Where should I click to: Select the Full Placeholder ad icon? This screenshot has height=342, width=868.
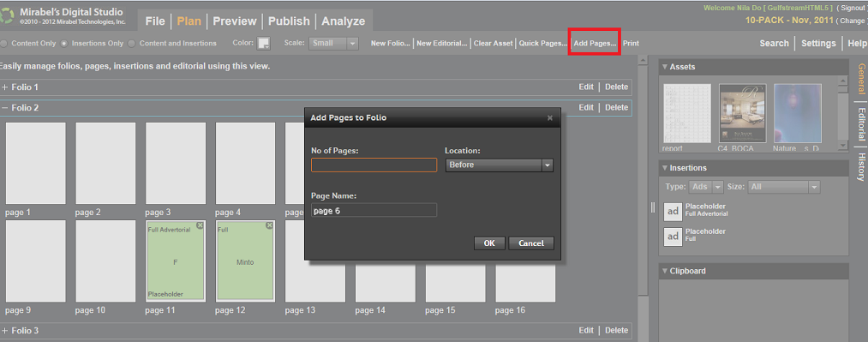673,237
